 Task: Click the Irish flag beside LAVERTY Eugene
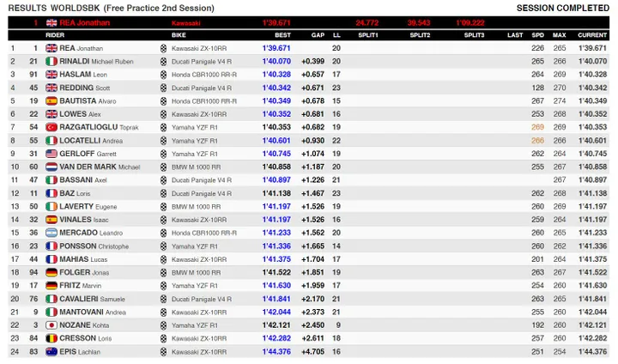pos(51,207)
